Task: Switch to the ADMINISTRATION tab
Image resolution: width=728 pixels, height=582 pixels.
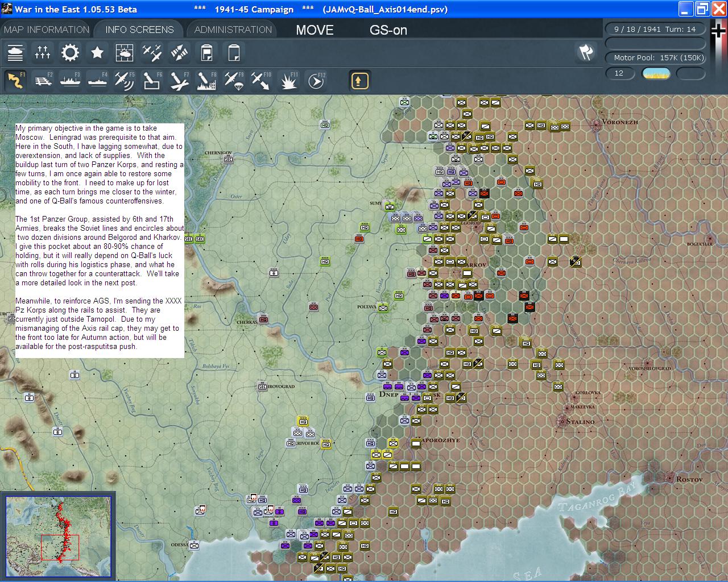Action: click(233, 30)
